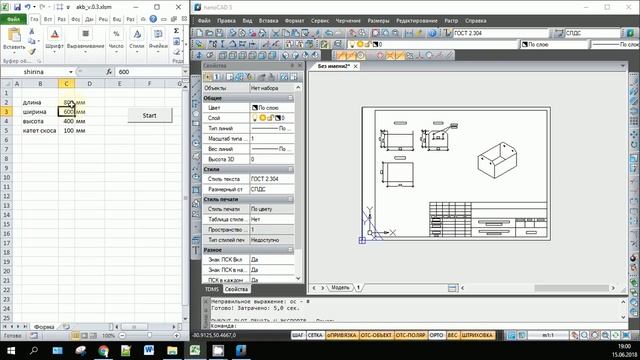
Task: Toggle ОТС-ОБЪЕКТ object tracking
Action: tap(376, 335)
